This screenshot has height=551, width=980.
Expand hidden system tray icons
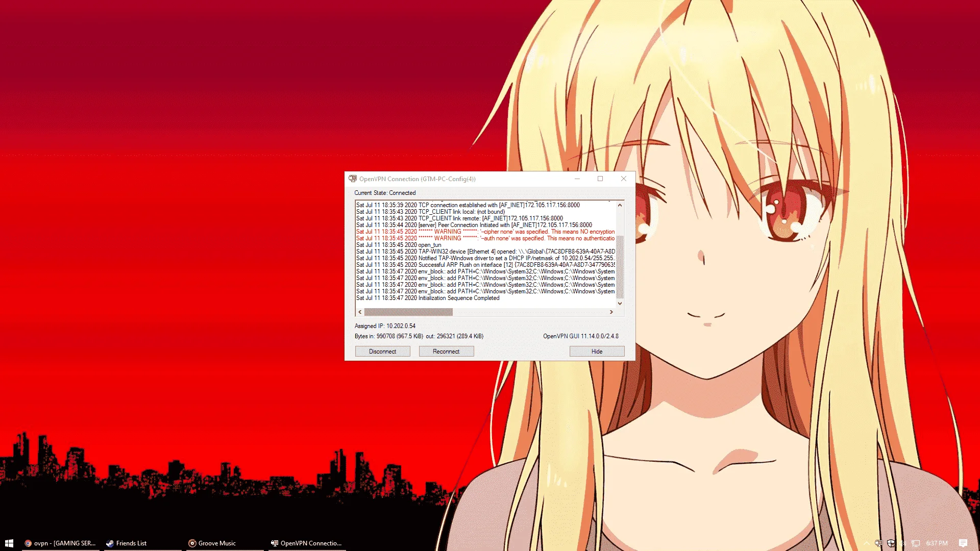[867, 543]
